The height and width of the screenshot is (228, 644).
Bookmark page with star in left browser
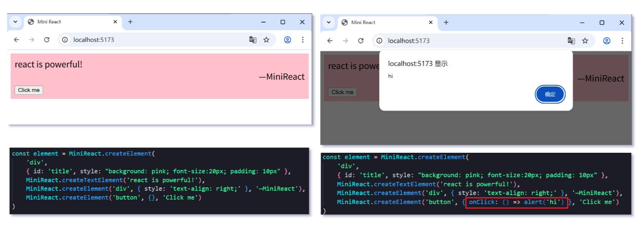(266, 40)
